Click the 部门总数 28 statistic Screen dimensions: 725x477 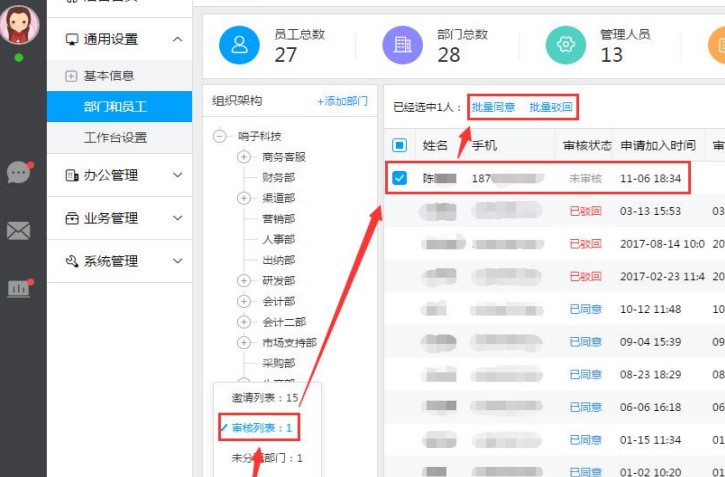463,45
